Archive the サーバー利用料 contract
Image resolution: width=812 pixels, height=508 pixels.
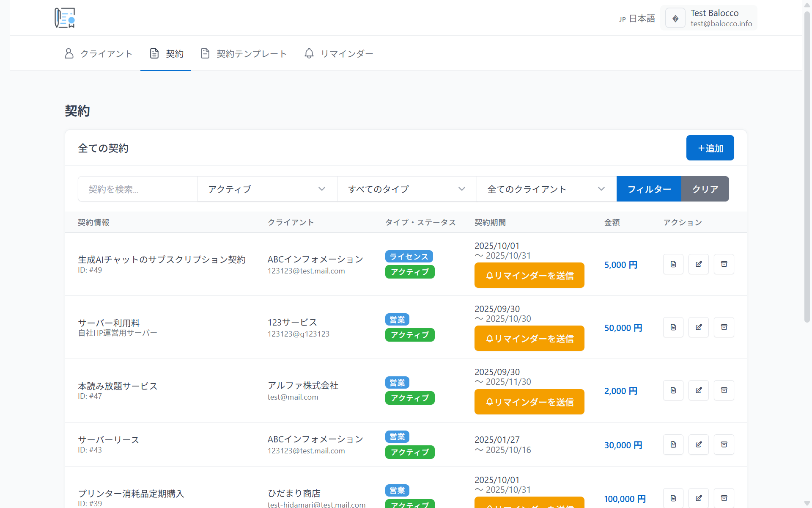[x=724, y=327]
